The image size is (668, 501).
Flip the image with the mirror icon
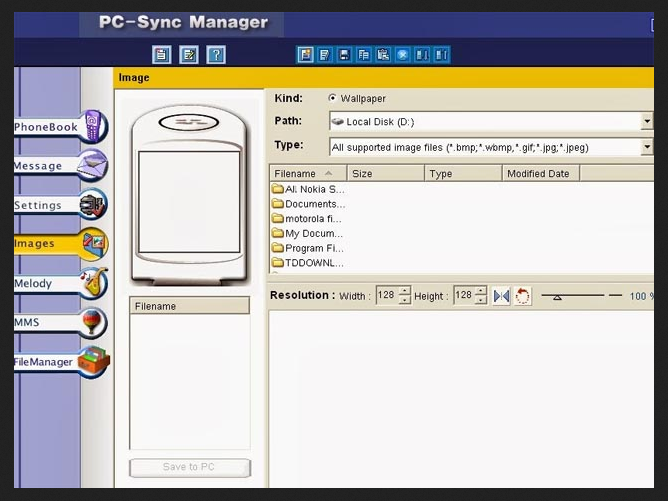501,296
